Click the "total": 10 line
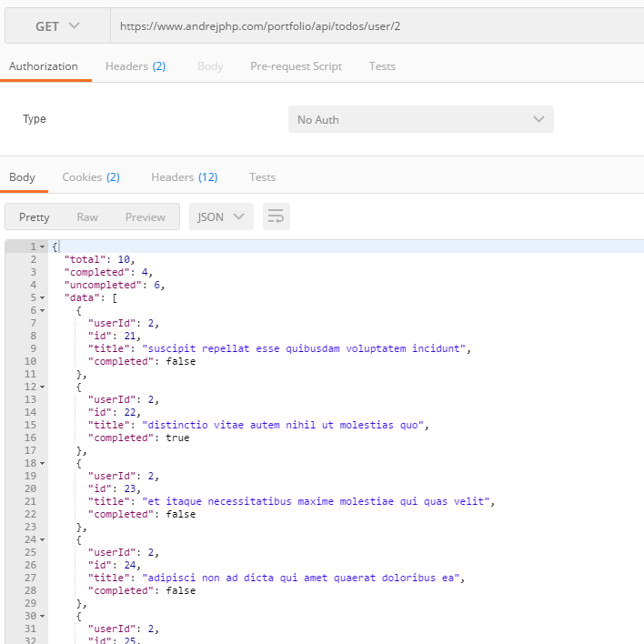644x644 pixels. [x=99, y=259]
